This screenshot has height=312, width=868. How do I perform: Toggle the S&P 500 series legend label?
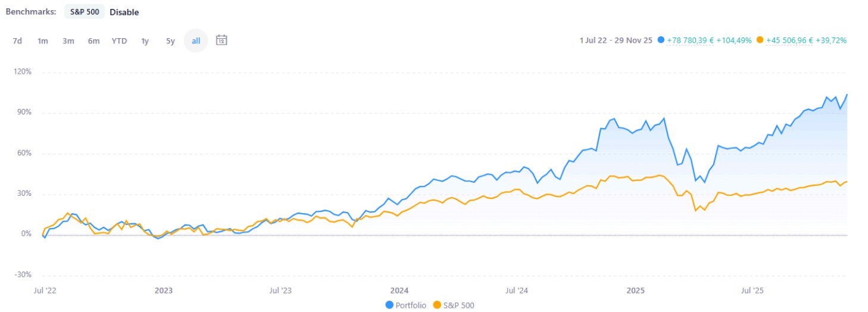coord(459,305)
